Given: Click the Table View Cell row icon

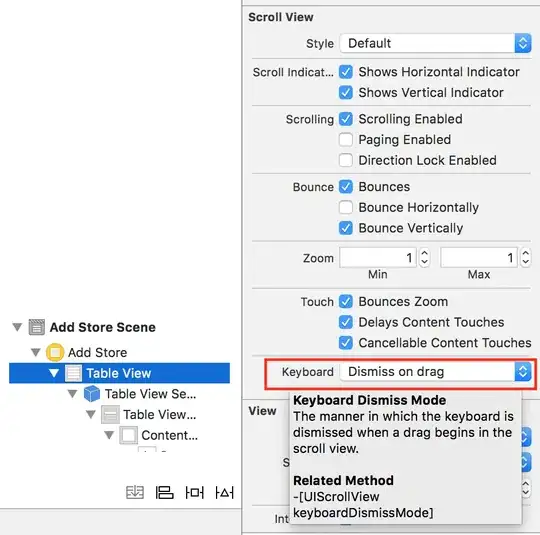Looking at the screenshot, I should click(110, 414).
